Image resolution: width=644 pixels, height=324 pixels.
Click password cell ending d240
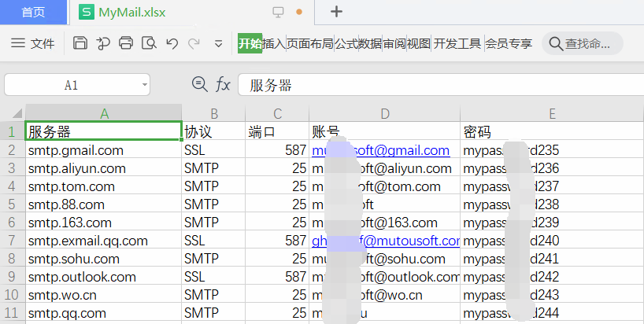tap(552, 241)
